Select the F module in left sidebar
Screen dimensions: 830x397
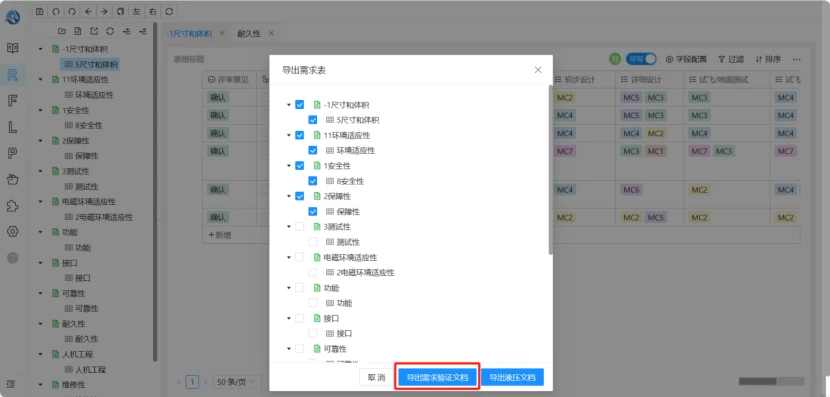click(x=13, y=101)
